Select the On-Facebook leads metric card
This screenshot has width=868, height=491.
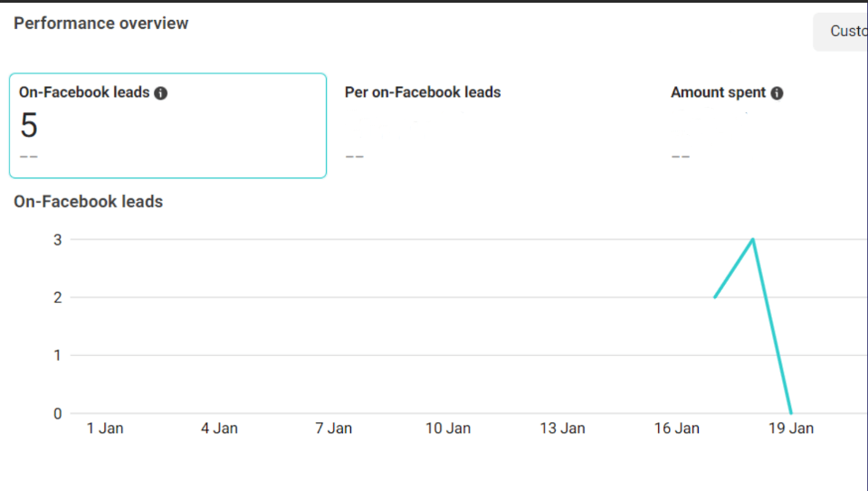(x=167, y=126)
